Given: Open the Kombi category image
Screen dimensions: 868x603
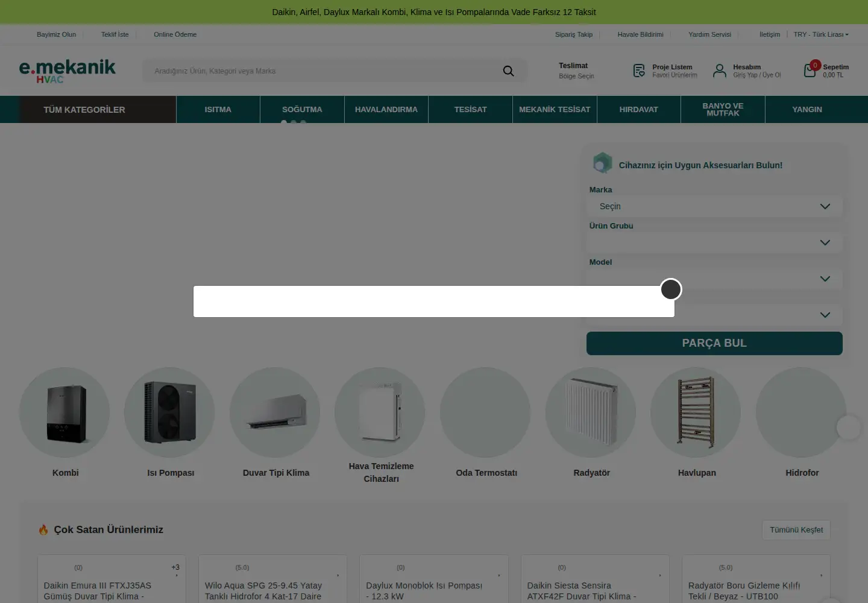Looking at the screenshot, I should (x=65, y=412).
